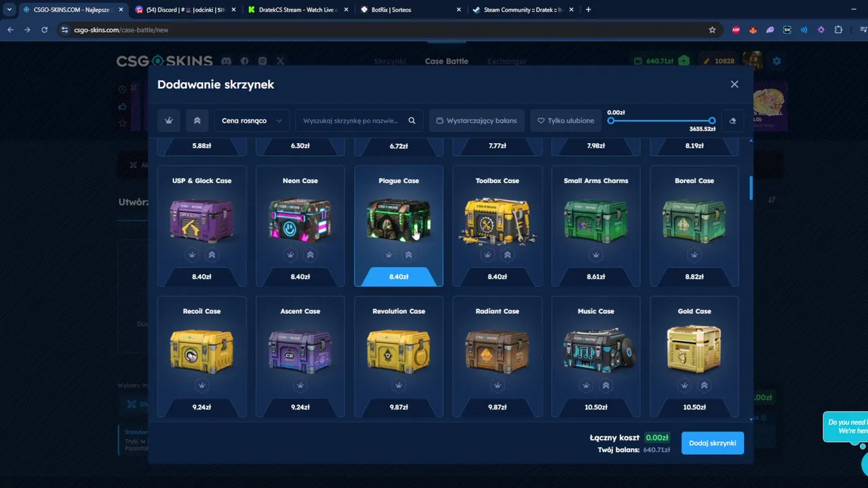Click the crown icon on Small Arms Charms

click(x=596, y=255)
